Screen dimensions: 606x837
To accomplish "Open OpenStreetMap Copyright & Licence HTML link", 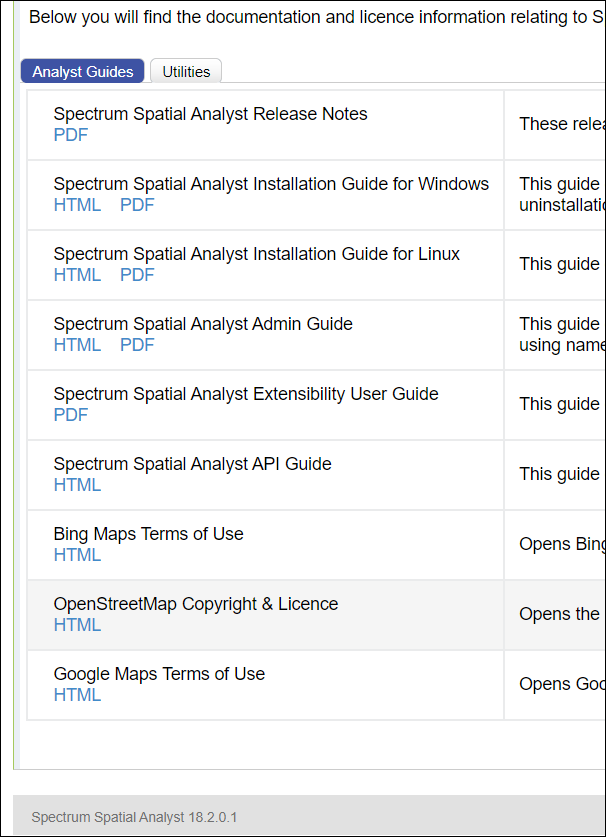I will tap(77, 625).
